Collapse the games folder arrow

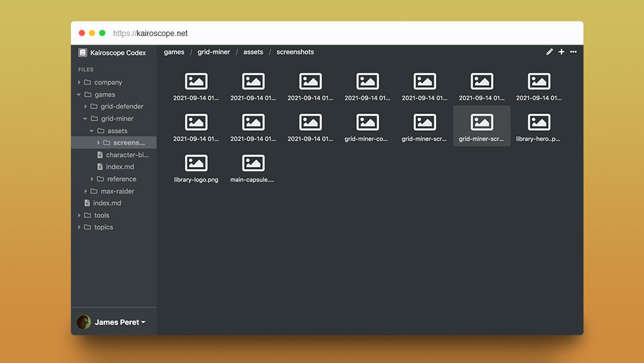pos(79,95)
